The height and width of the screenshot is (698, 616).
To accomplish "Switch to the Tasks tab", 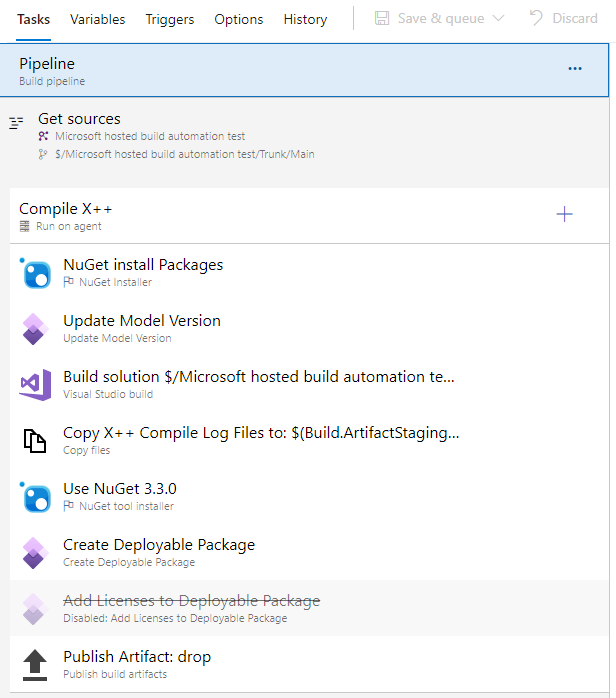I will pos(33,20).
